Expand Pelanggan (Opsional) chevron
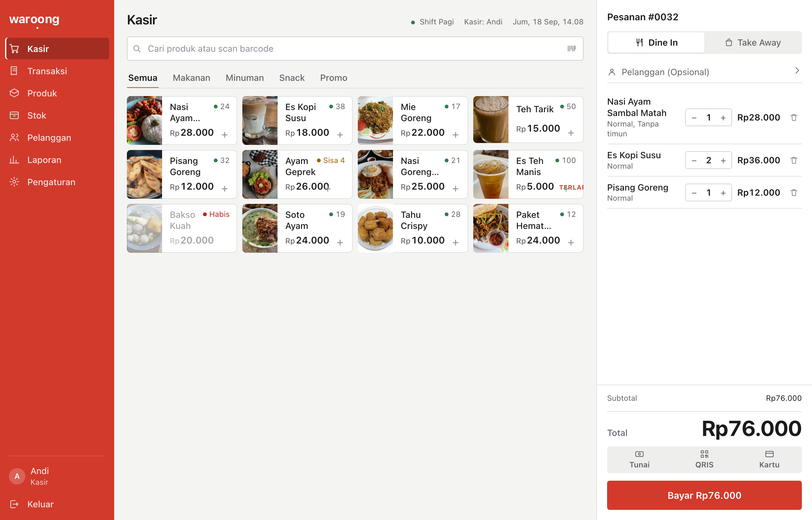 click(797, 71)
